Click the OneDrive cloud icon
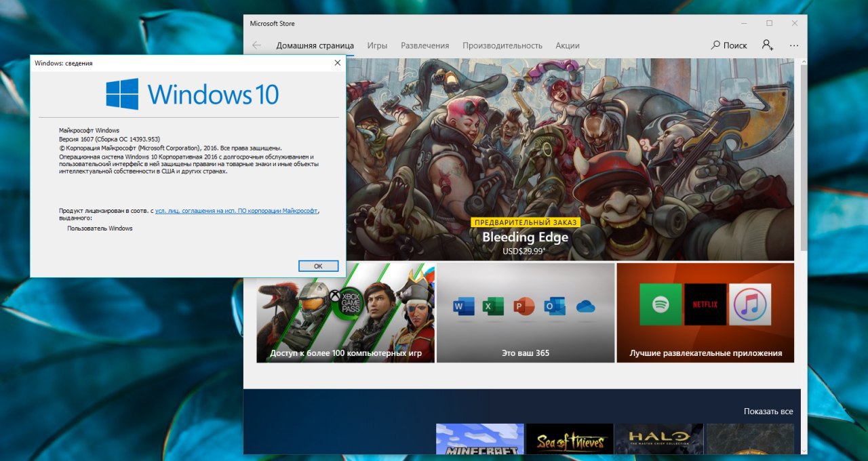Viewport: 868px width, 461px height. [x=585, y=306]
